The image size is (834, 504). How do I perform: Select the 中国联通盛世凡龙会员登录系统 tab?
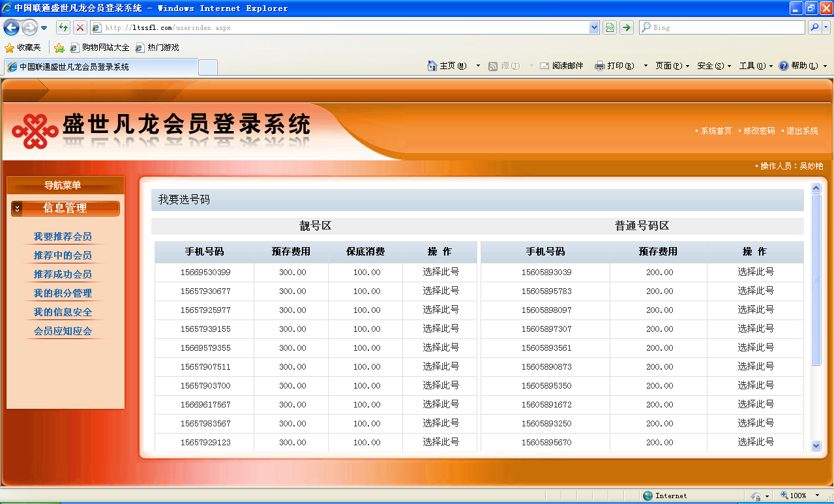tap(101, 67)
